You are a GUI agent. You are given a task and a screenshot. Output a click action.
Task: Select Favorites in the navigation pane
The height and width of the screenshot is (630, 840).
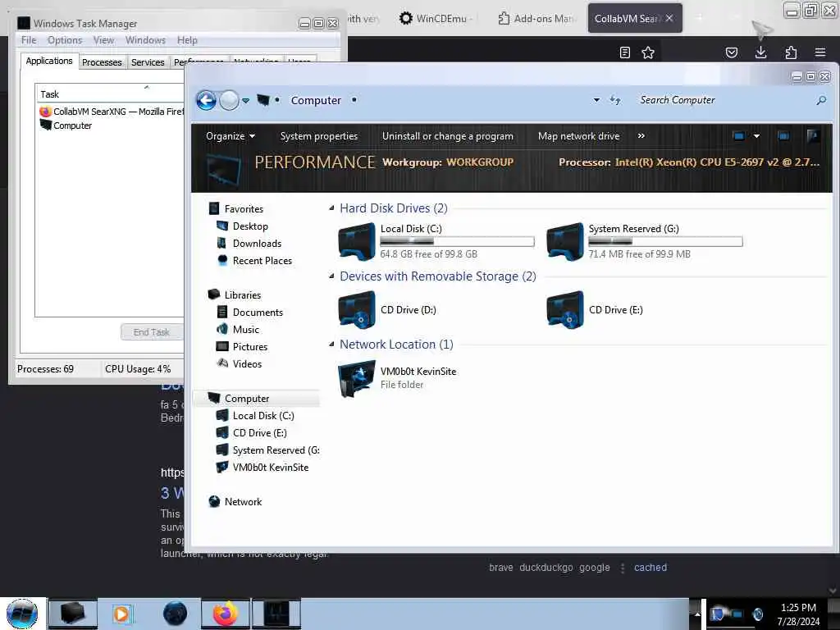[244, 209]
